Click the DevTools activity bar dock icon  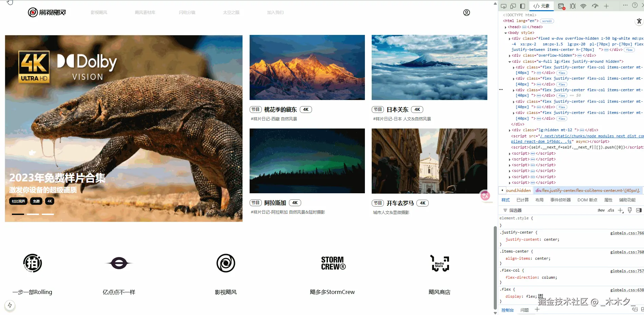point(523,6)
